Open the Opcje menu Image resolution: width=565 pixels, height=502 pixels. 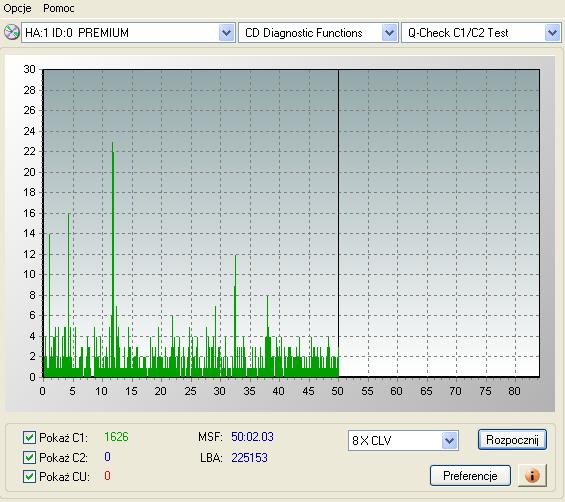17,8
